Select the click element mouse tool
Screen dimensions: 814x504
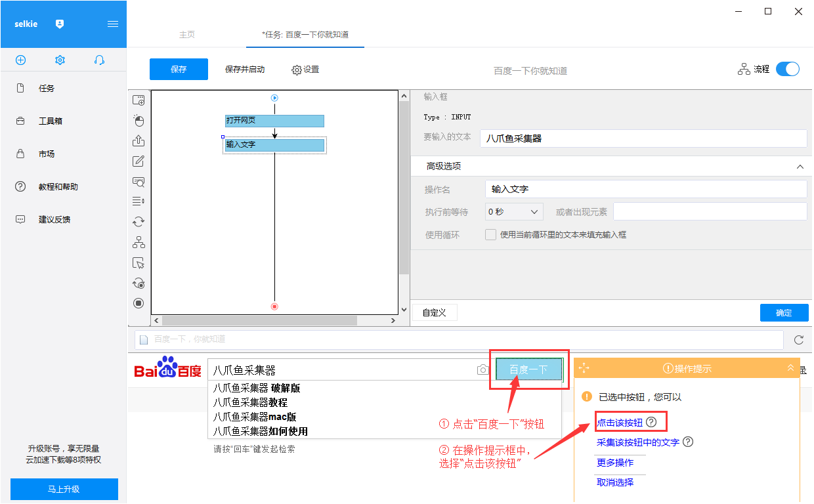point(139,121)
